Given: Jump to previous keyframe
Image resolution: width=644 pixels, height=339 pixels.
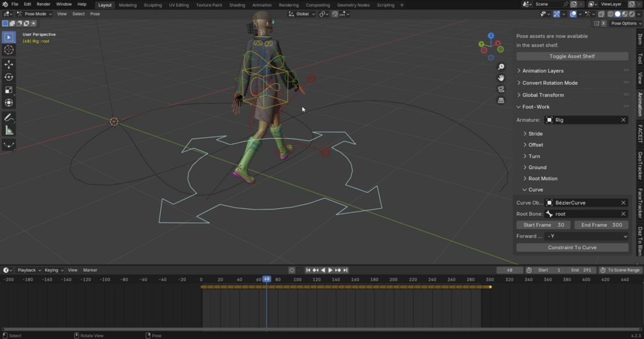Looking at the screenshot, I should [x=315, y=270].
